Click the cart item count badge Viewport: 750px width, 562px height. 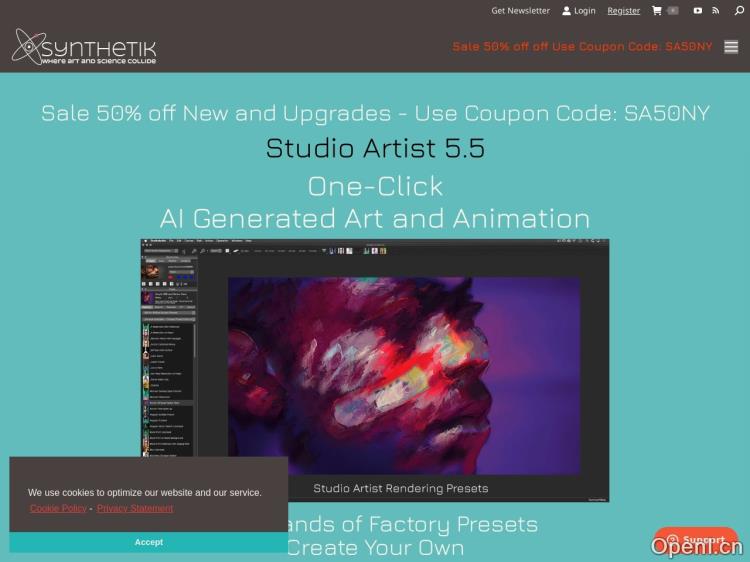click(x=673, y=11)
